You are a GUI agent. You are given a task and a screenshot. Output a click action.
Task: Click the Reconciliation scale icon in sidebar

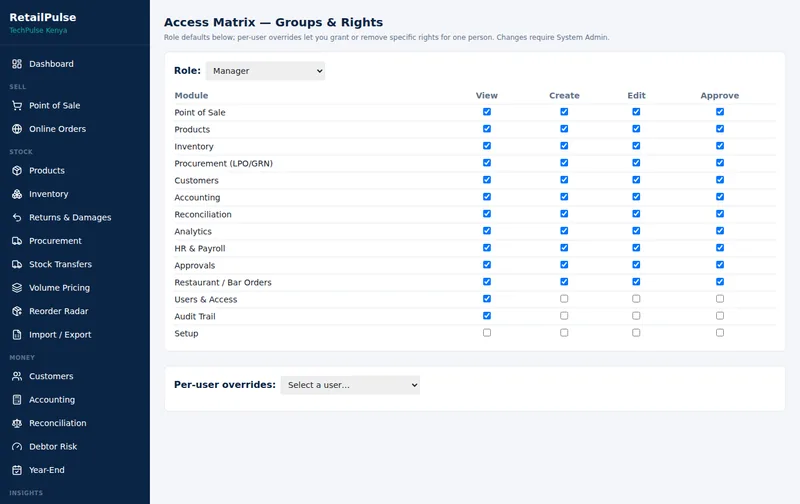[x=17, y=423]
